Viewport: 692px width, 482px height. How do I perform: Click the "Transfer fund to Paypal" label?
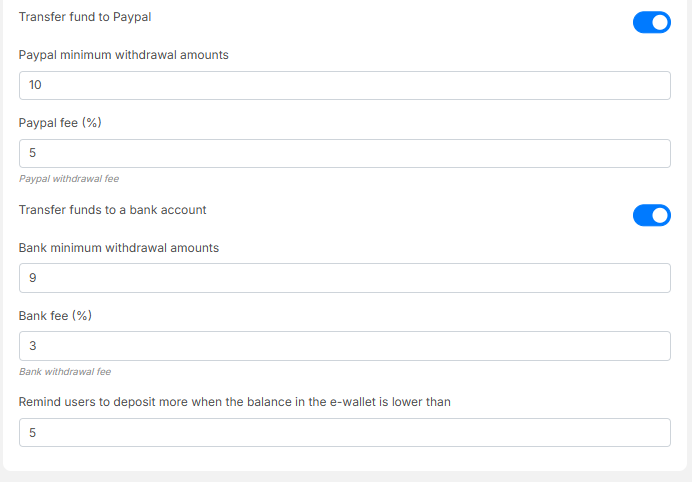85,18
